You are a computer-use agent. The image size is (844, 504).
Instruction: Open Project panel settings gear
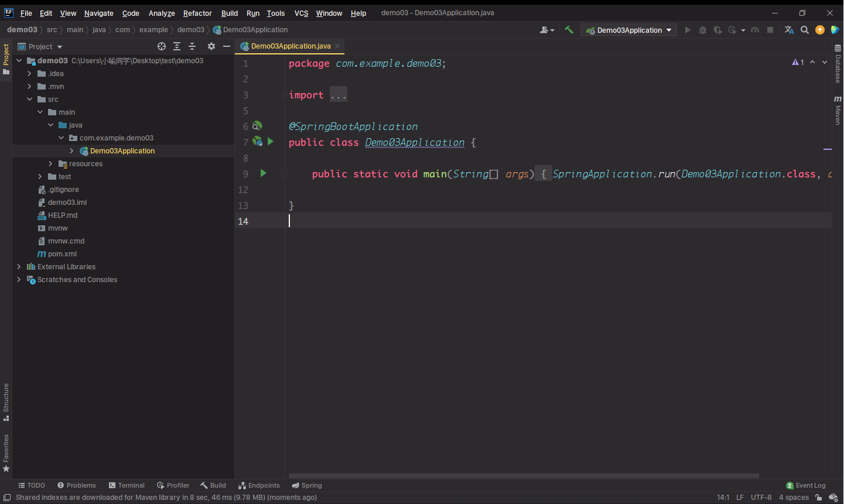click(211, 46)
